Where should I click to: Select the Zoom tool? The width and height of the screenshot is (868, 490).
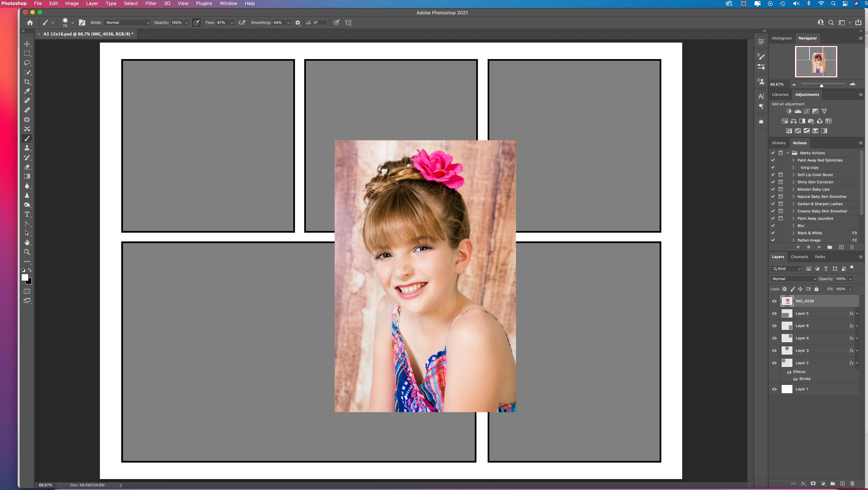click(x=27, y=252)
